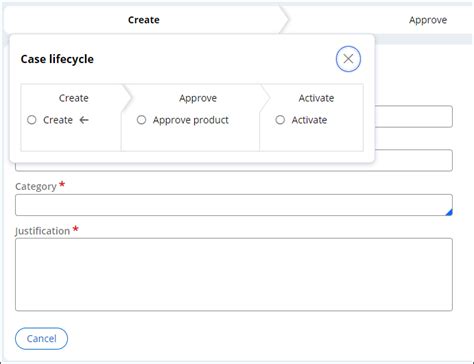Open the Approve stage in top chevron bar

pyautogui.click(x=428, y=20)
